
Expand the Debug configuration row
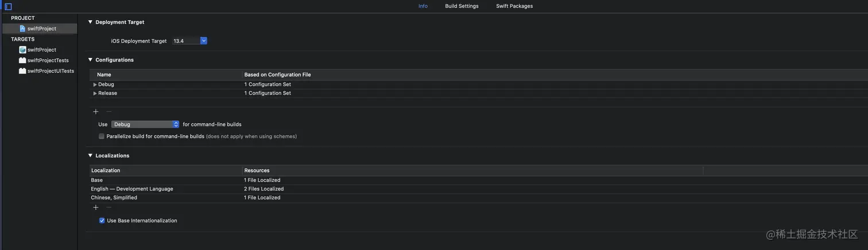[95, 84]
